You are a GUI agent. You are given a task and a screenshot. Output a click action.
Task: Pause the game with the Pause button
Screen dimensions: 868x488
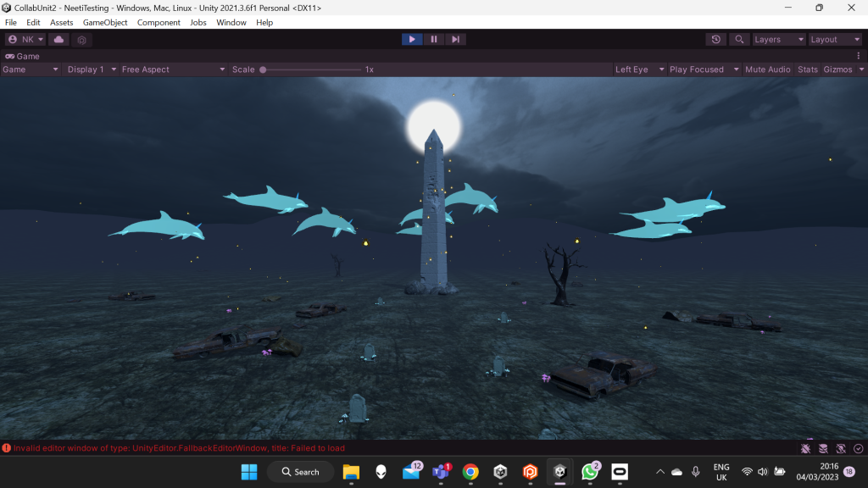pos(433,39)
